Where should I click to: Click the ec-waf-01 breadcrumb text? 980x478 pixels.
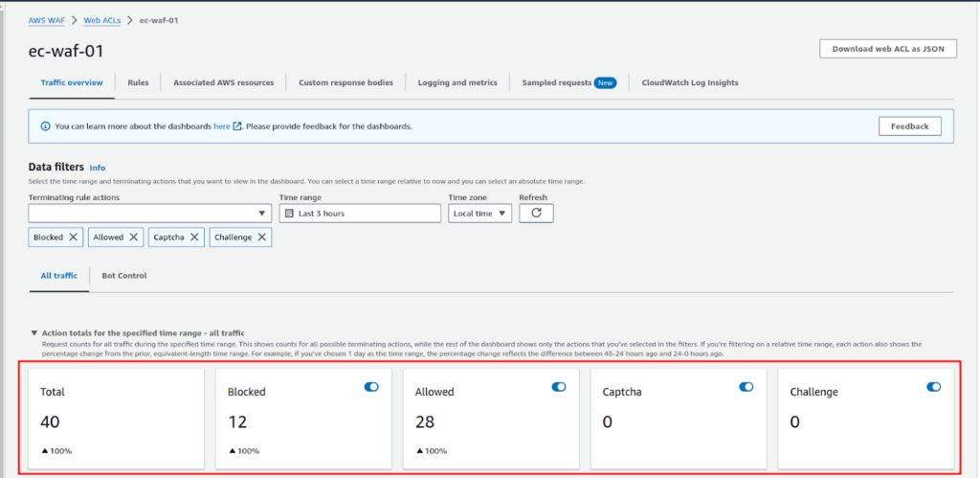(160, 20)
